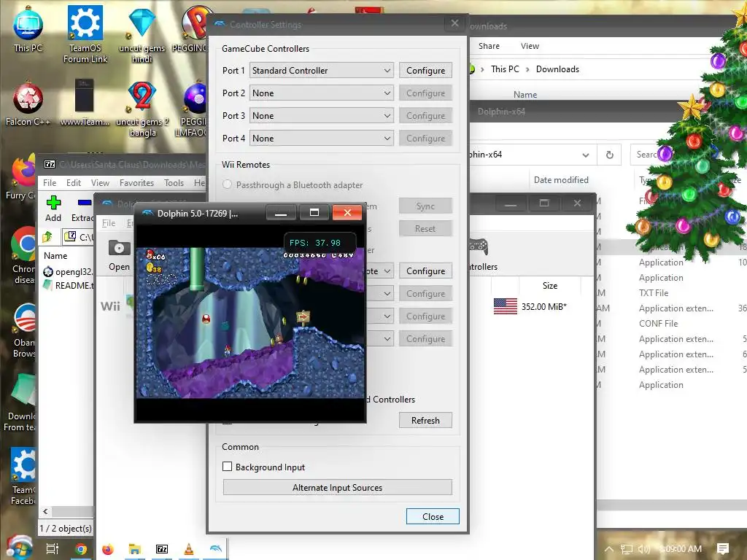Open the This PC desktop icon
The height and width of the screenshot is (560, 747).
[x=28, y=28]
